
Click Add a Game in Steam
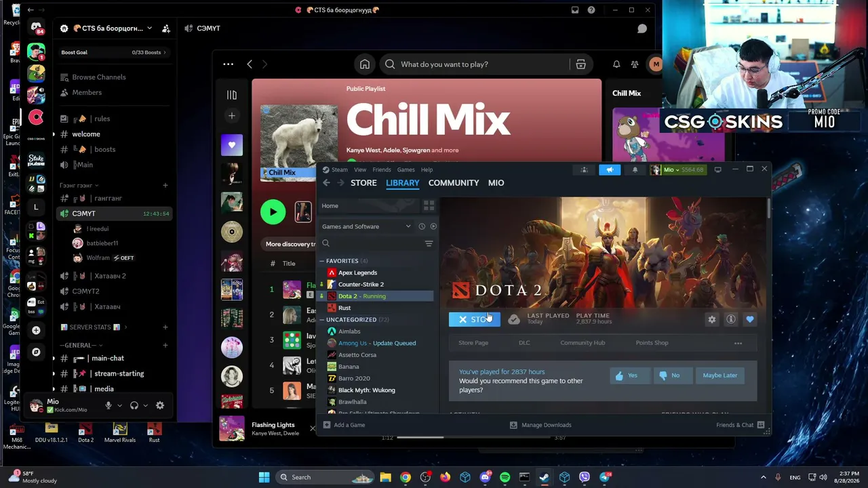click(344, 425)
